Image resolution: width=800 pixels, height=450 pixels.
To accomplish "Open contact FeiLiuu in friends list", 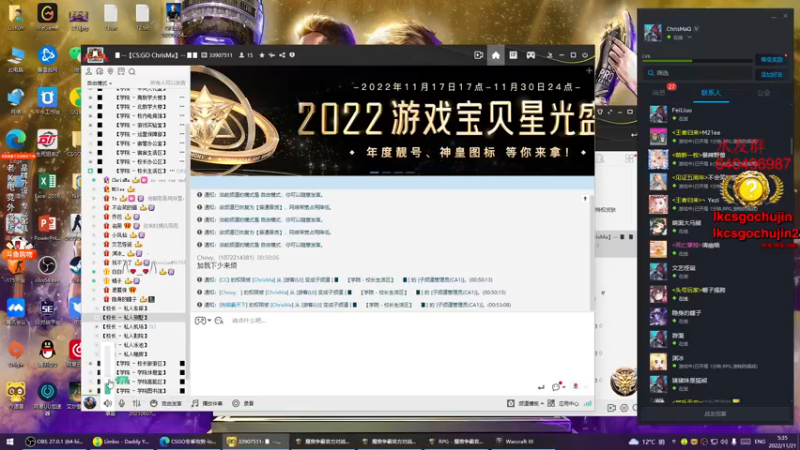I will (714, 114).
